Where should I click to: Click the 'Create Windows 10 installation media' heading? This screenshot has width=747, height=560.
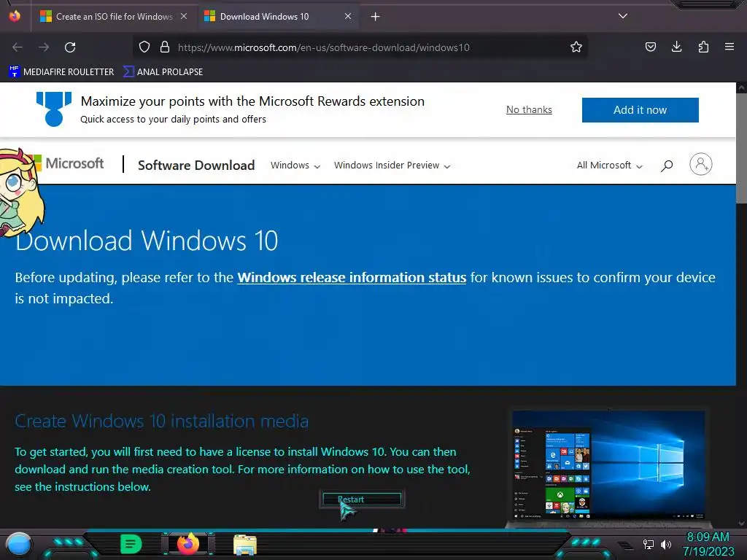pos(161,421)
